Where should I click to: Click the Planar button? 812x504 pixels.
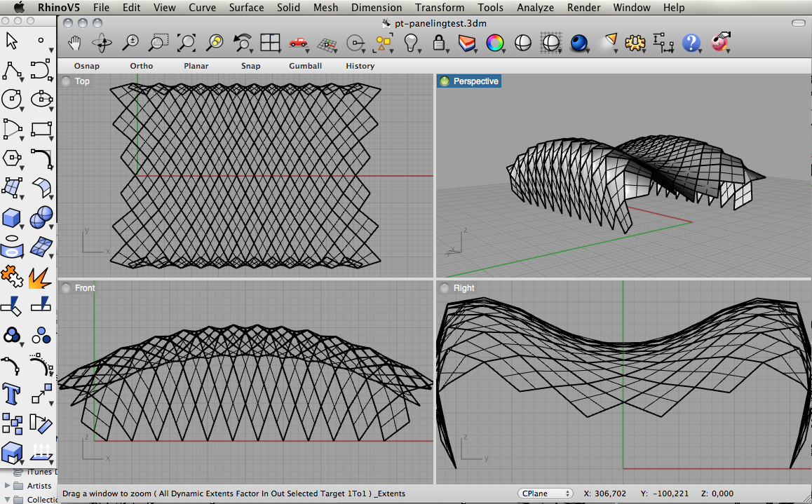[196, 66]
